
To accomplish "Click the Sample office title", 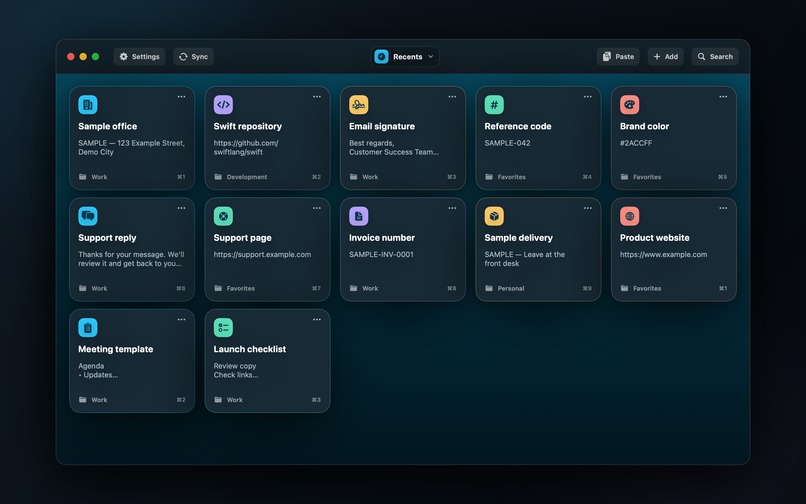I will pyautogui.click(x=107, y=127).
